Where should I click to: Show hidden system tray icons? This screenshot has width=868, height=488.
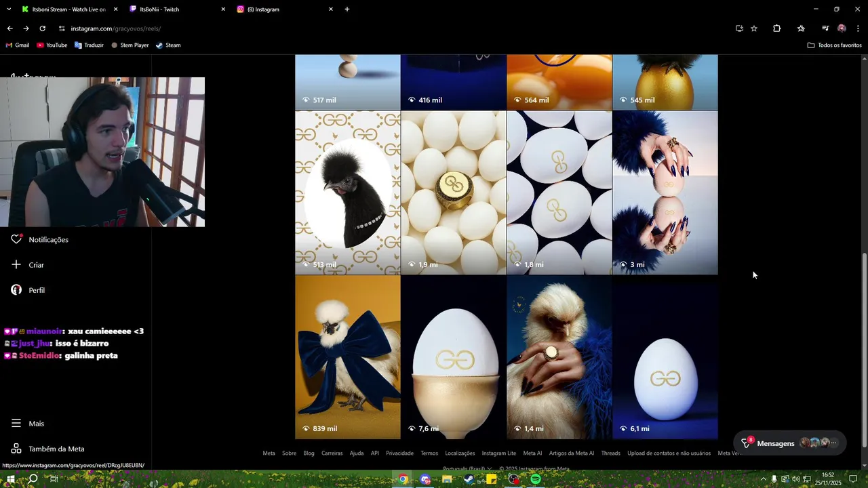[763, 479]
